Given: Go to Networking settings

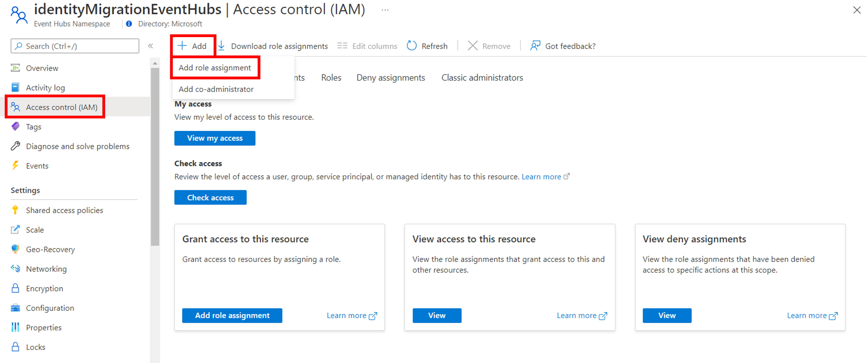Looking at the screenshot, I should tap(47, 269).
